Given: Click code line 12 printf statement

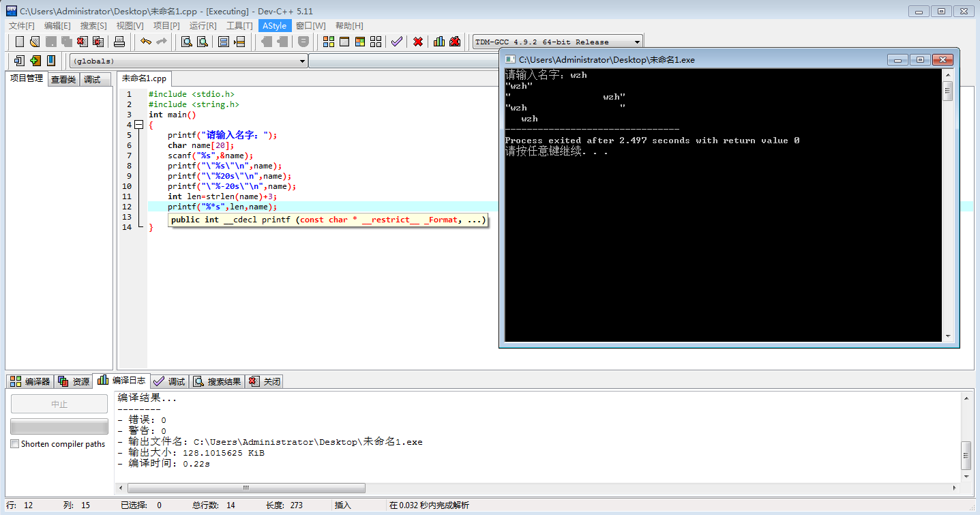Looking at the screenshot, I should (222, 207).
